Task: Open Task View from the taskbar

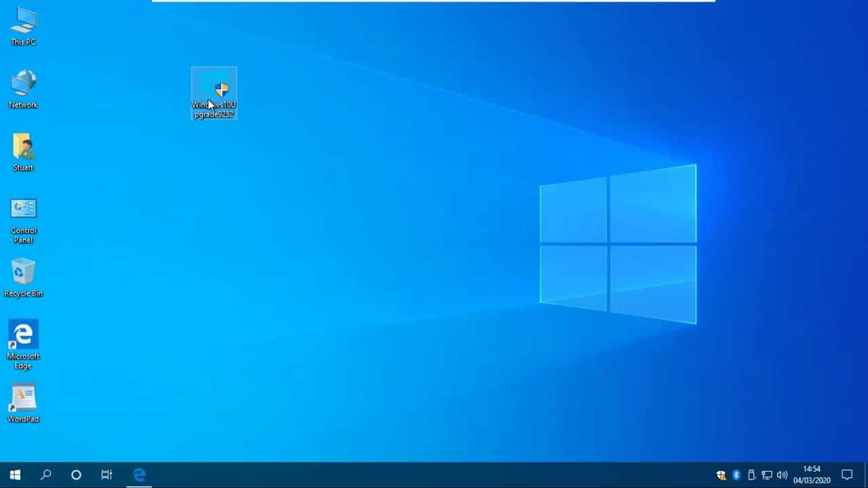Action: [x=106, y=475]
